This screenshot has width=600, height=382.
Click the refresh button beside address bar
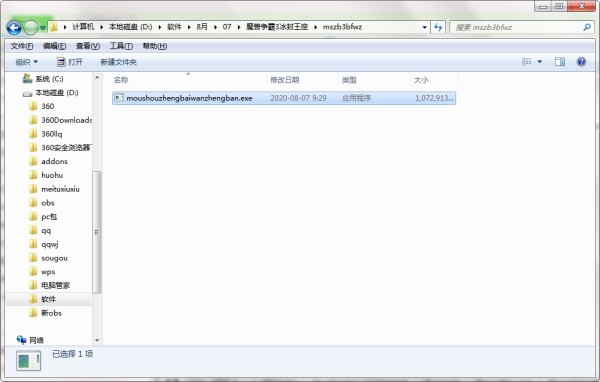click(438, 27)
